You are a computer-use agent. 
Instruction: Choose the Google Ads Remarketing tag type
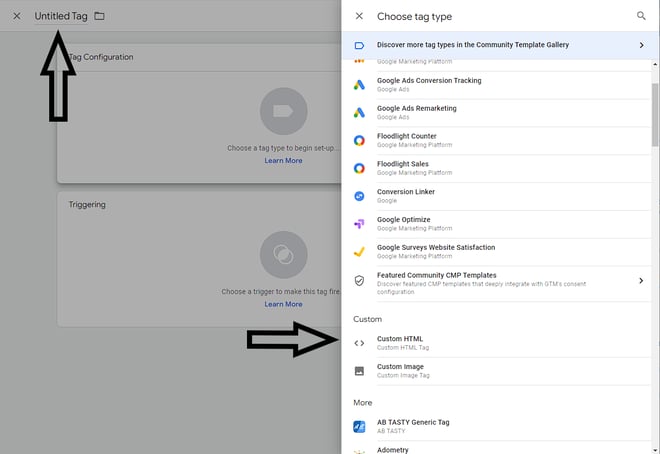pyautogui.click(x=497, y=113)
